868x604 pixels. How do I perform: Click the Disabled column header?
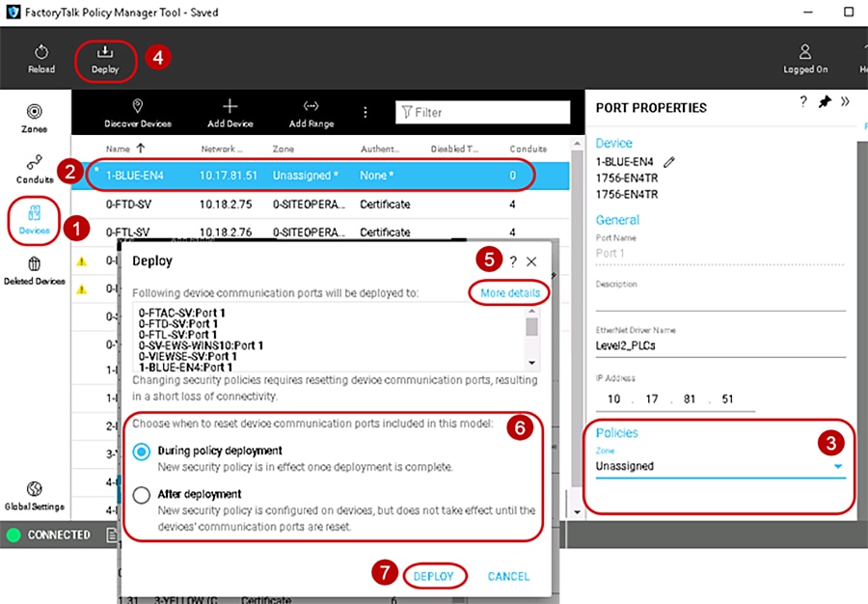(454, 149)
